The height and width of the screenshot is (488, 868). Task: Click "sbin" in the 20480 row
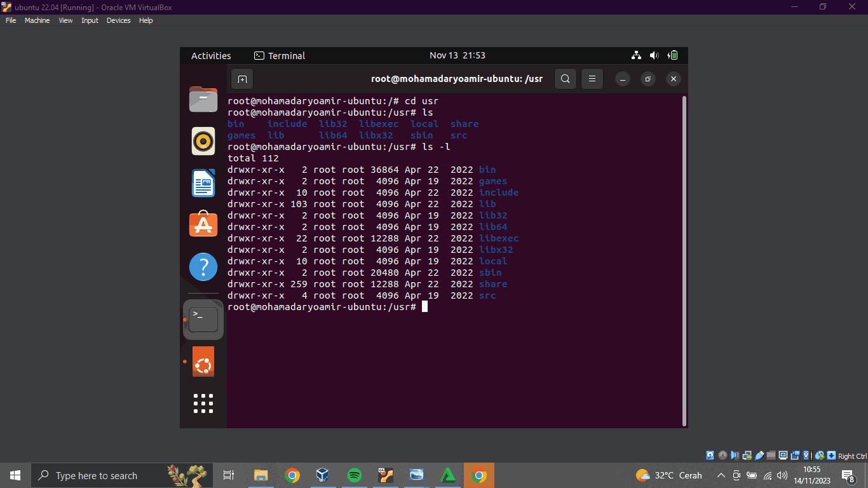coord(490,273)
